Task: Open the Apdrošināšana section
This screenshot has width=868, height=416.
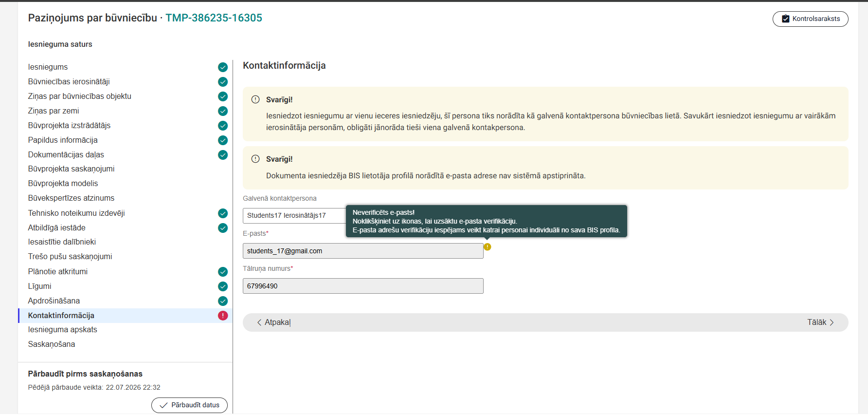Action: coord(54,301)
